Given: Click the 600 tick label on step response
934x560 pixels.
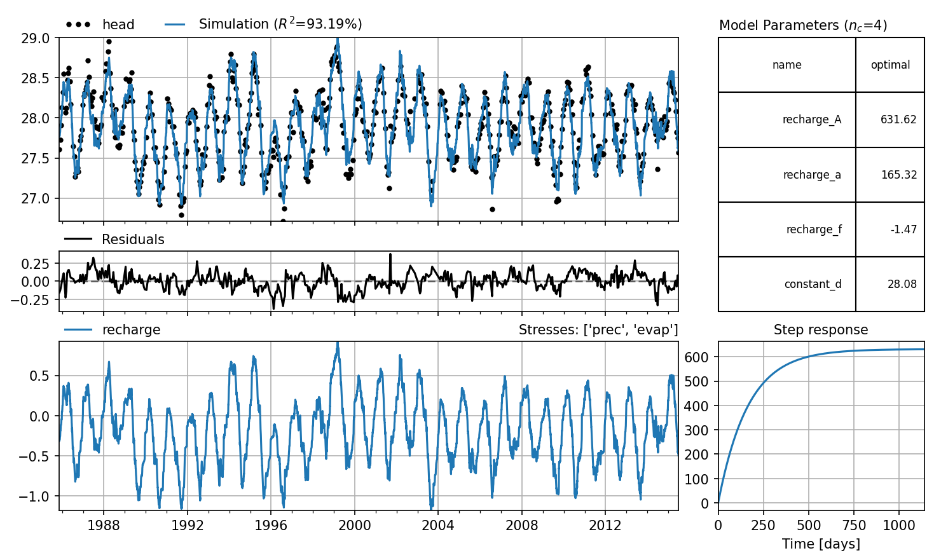Looking at the screenshot, I should tap(697, 357).
